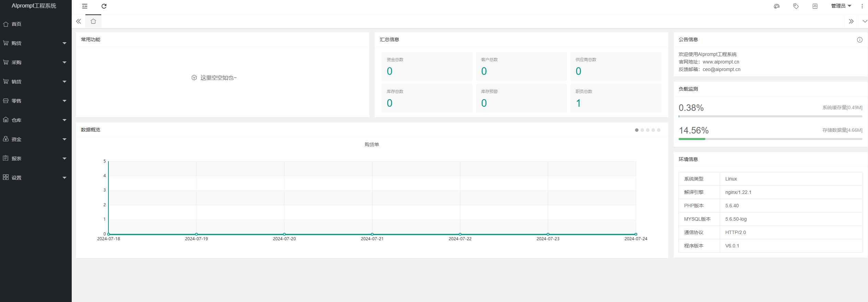868x302 pixels.
Task: Open the theme palette icon
Action: [x=776, y=6]
